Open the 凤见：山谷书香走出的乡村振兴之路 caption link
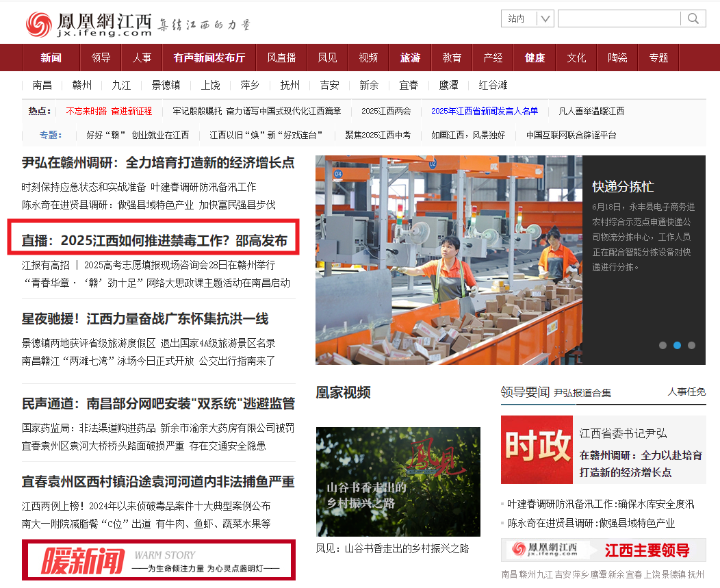720x588 pixels. pyautogui.click(x=392, y=548)
